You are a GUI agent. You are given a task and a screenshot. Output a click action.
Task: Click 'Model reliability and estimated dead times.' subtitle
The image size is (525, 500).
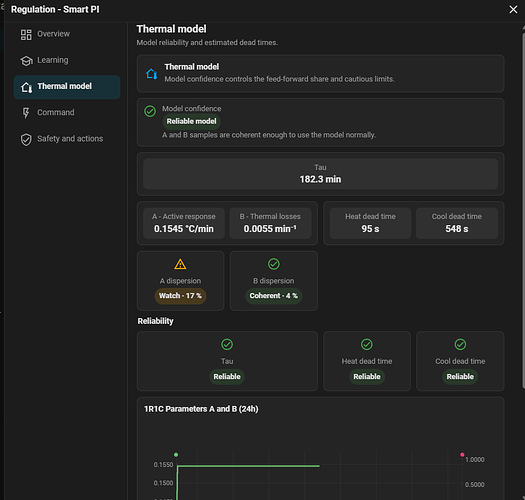[x=207, y=43]
